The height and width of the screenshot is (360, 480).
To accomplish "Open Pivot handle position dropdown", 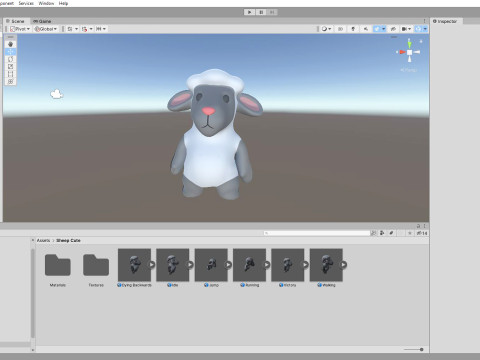I will (x=20, y=29).
